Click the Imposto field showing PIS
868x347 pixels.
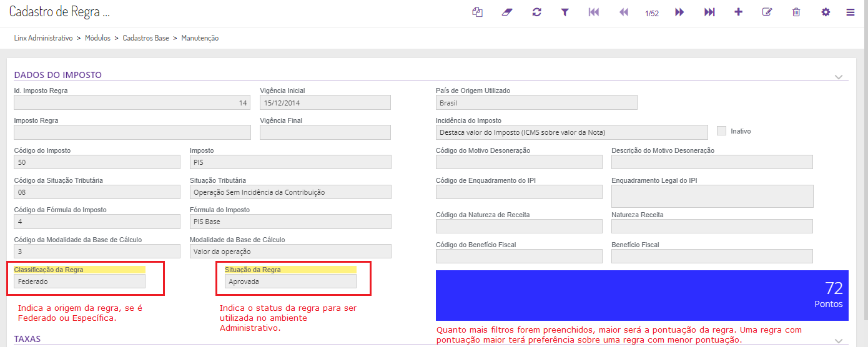290,162
